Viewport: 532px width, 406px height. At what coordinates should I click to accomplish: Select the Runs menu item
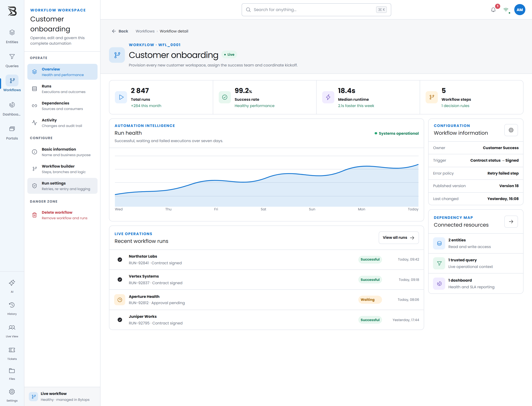62,89
